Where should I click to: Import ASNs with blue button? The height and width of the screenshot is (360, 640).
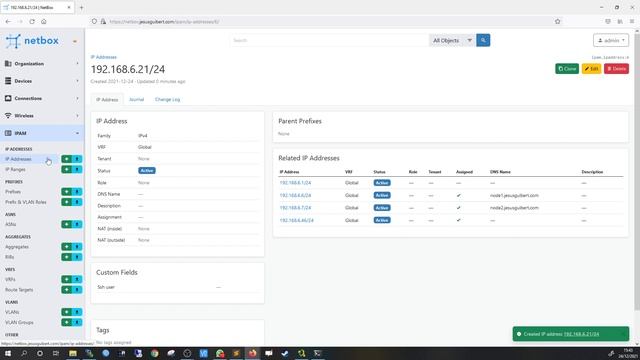pos(77,224)
